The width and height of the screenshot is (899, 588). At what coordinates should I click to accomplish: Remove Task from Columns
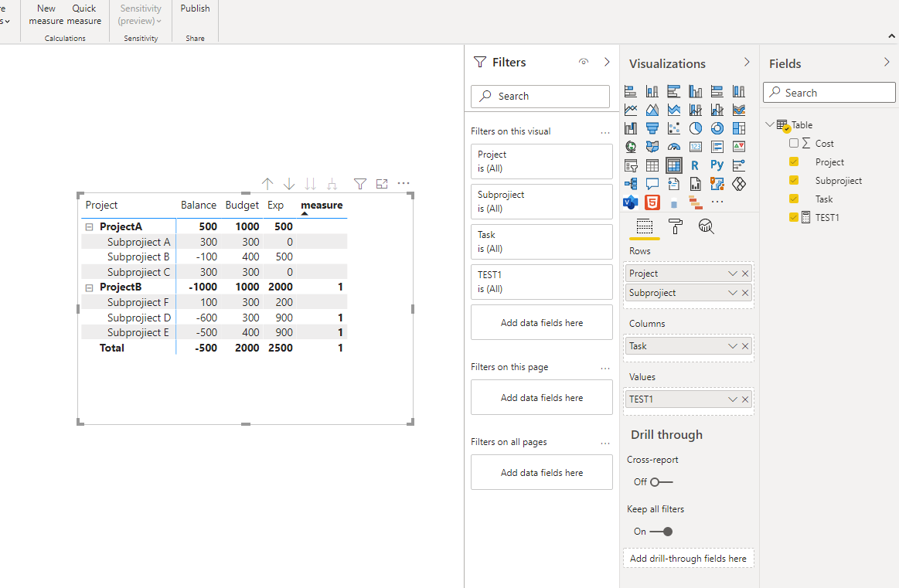click(745, 346)
